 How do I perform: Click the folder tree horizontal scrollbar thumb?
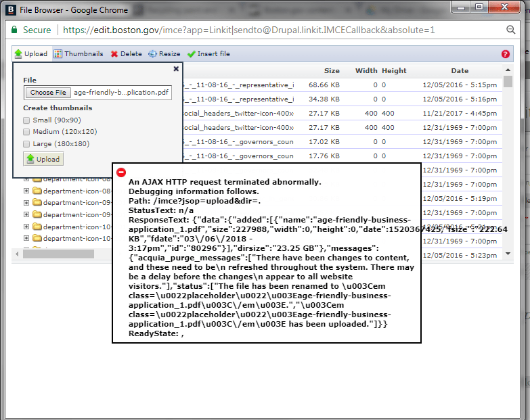pyautogui.click(x=58, y=254)
